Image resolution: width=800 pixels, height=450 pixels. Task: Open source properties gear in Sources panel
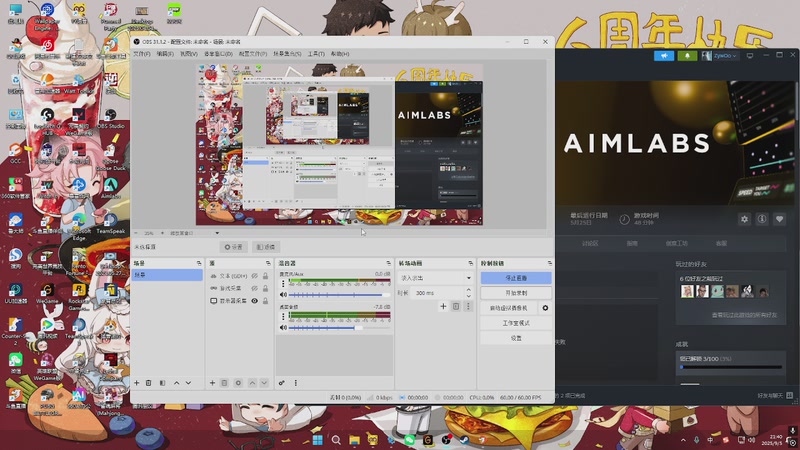click(238, 383)
